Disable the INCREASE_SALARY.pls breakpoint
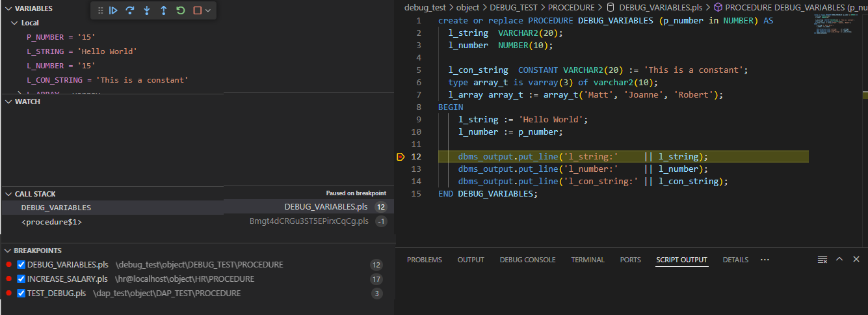 [21, 279]
